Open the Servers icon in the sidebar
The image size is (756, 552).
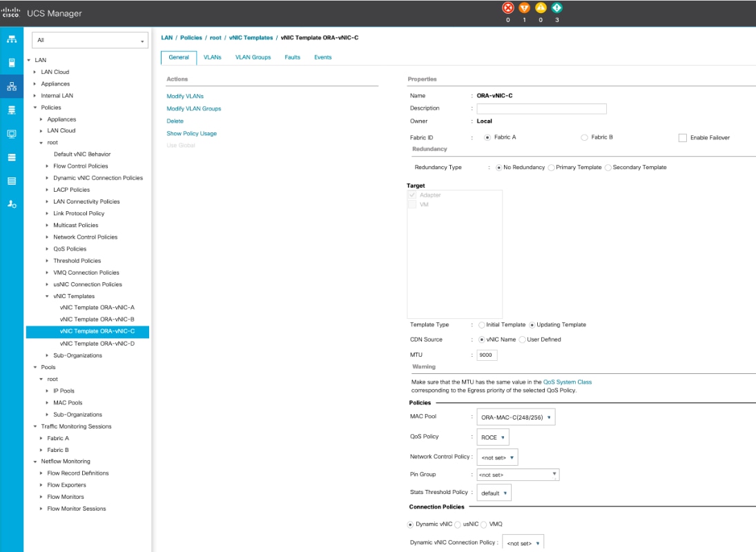pyautogui.click(x=12, y=63)
